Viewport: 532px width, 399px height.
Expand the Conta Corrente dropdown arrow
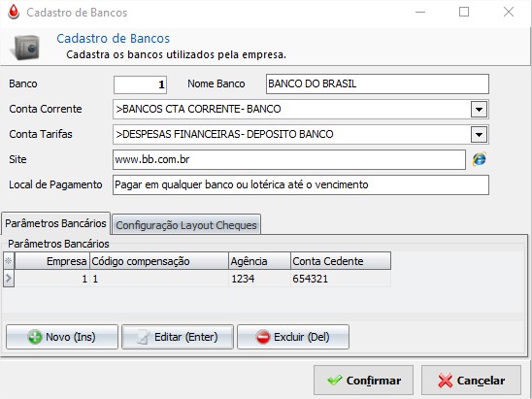coord(479,110)
